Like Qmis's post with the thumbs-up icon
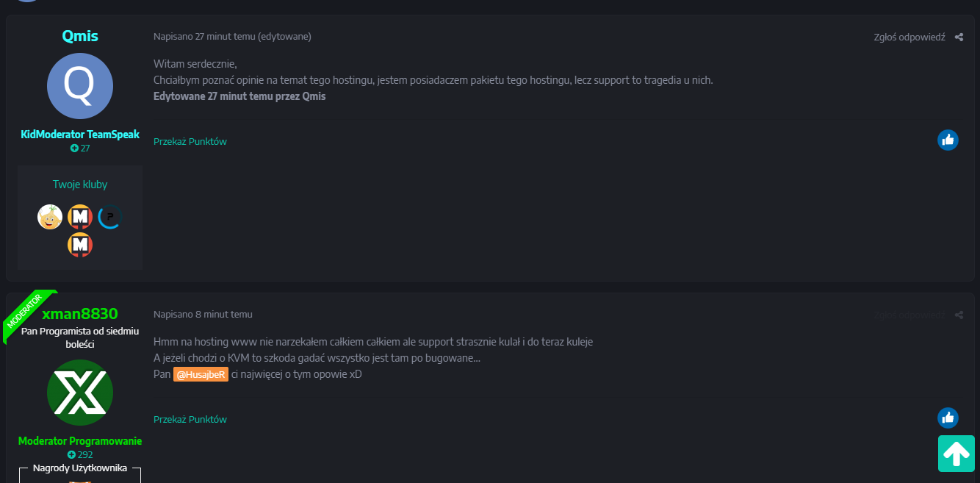Viewport: 980px width, 483px height. point(948,140)
